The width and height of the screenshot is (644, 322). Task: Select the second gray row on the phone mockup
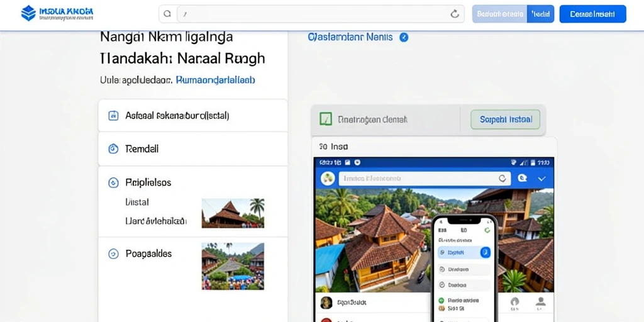pyautogui.click(x=464, y=285)
